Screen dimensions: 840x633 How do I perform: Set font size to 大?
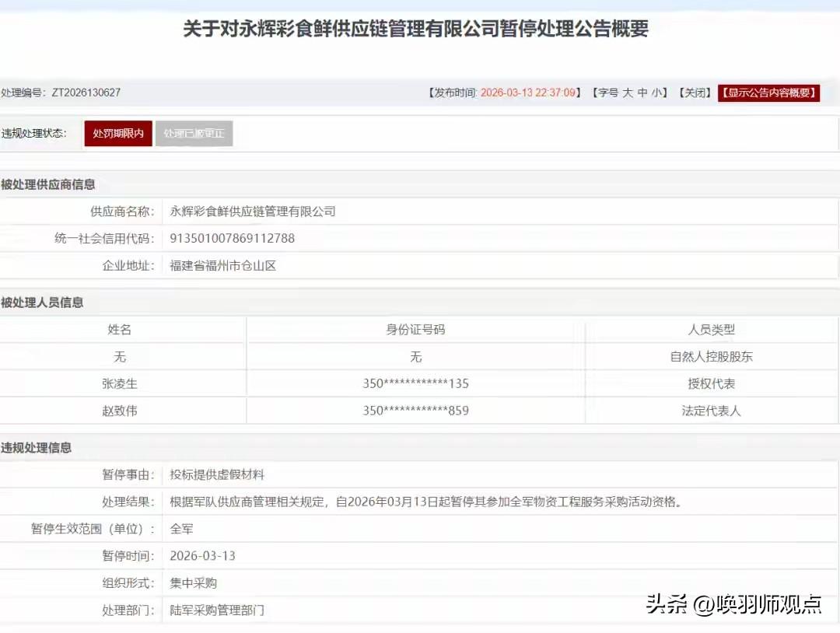(x=628, y=93)
